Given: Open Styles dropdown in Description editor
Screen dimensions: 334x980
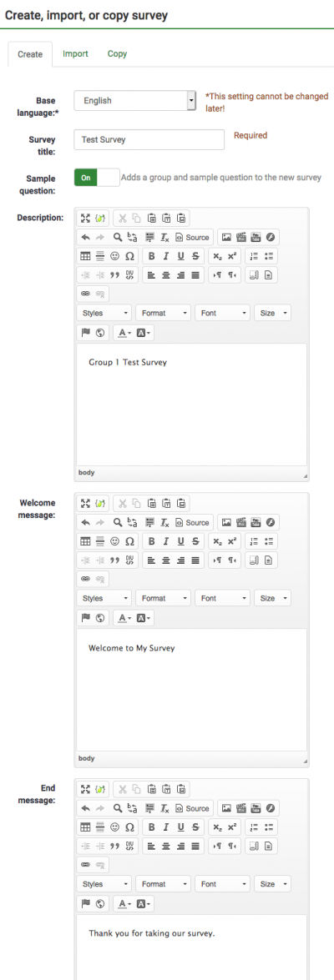Looking at the screenshot, I should pos(104,313).
